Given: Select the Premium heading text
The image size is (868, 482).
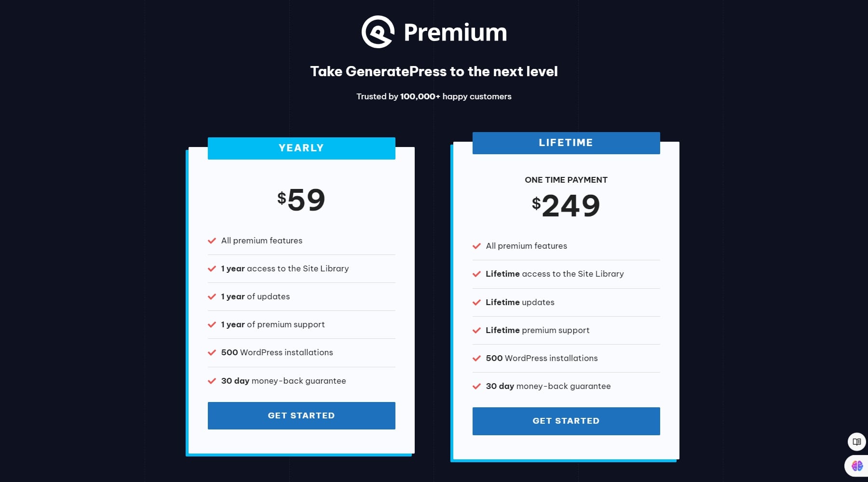Looking at the screenshot, I should click(454, 32).
